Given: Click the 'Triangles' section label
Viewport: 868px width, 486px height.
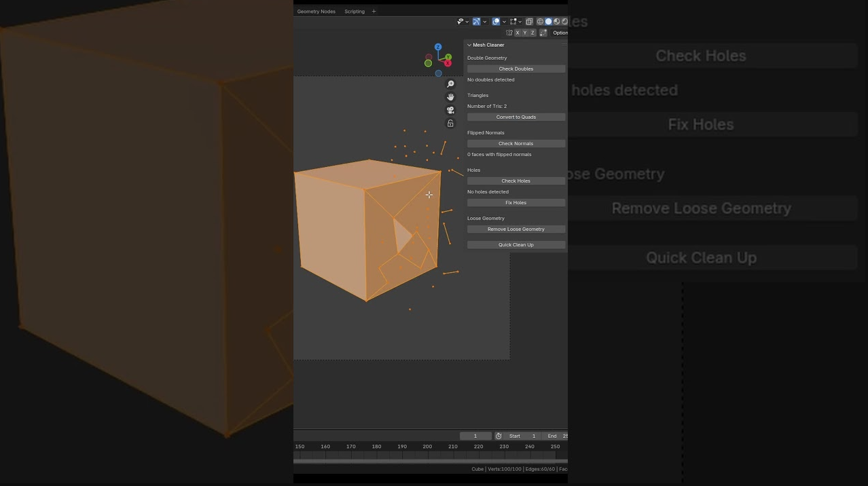Looking at the screenshot, I should 477,95.
